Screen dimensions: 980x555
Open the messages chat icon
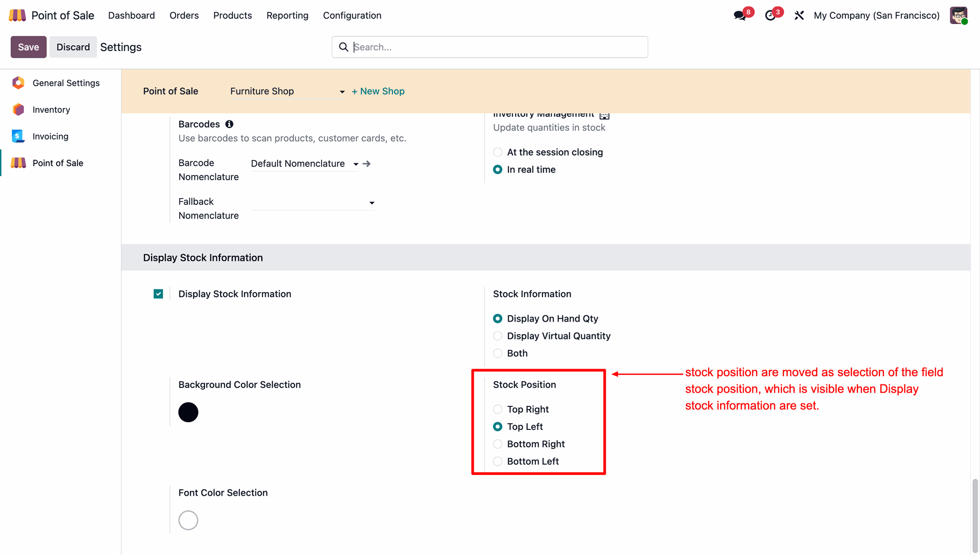coord(740,15)
